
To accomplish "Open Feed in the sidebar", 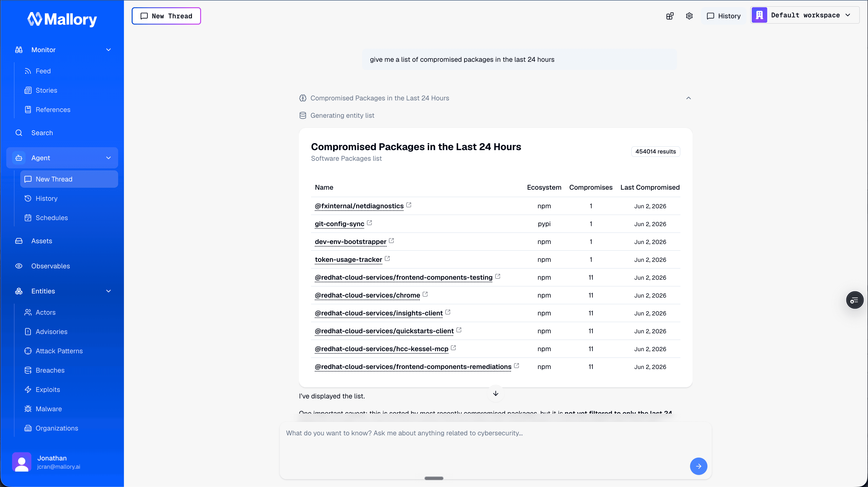I will (69, 71).
